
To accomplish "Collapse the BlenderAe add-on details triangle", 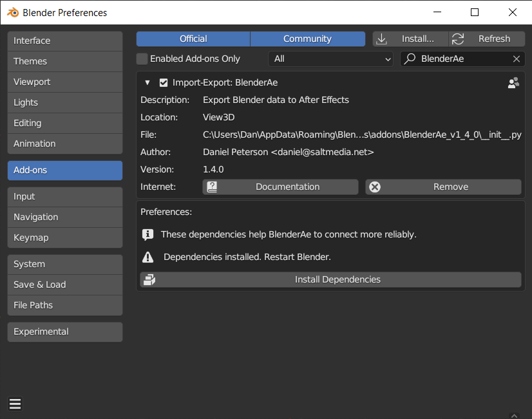I will pyautogui.click(x=147, y=83).
